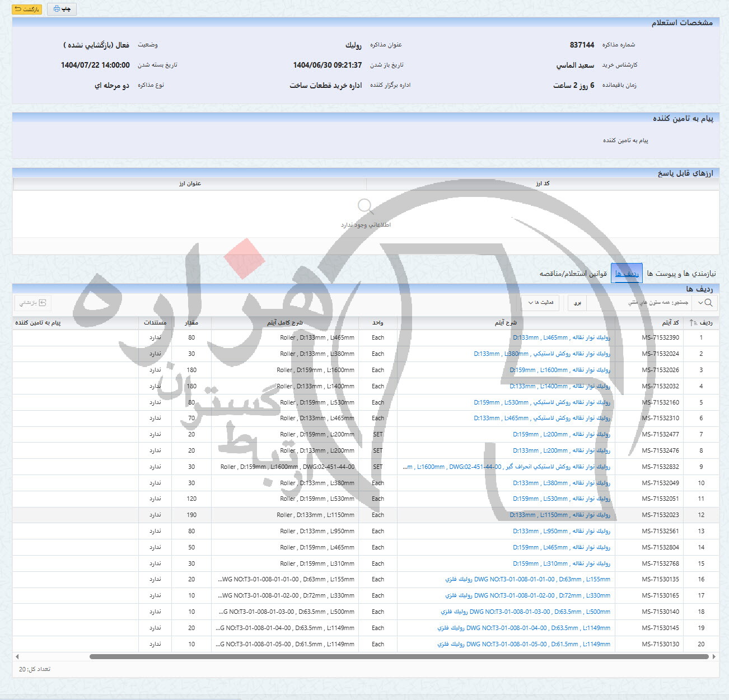Open the قوانین استعلام/مناقصه tab
This screenshot has height=700, width=729.
573,274
